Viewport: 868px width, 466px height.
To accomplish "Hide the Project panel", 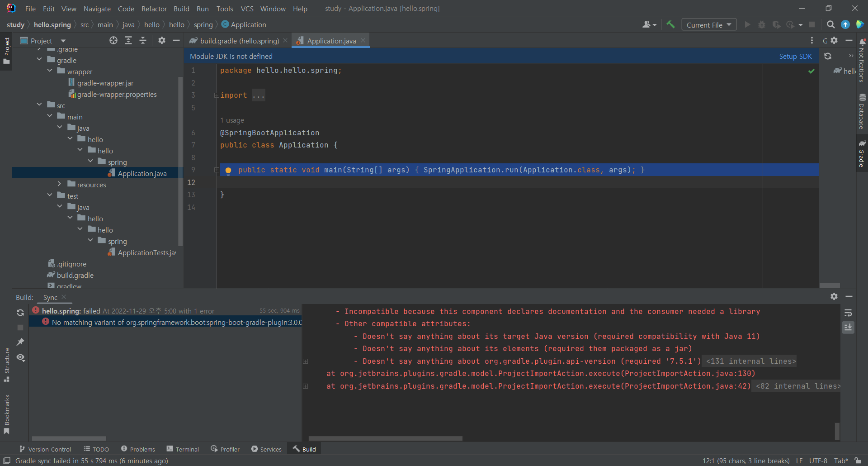I will coord(176,41).
